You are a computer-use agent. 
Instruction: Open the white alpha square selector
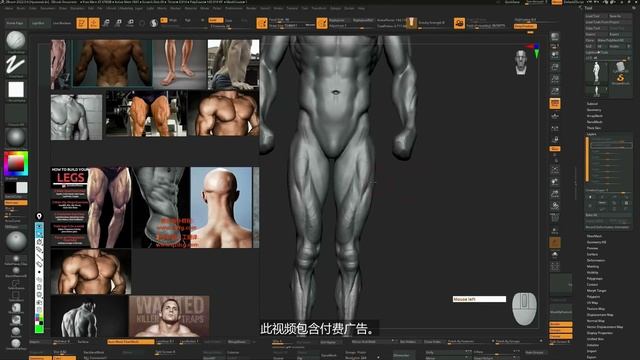pyautogui.click(x=16, y=90)
